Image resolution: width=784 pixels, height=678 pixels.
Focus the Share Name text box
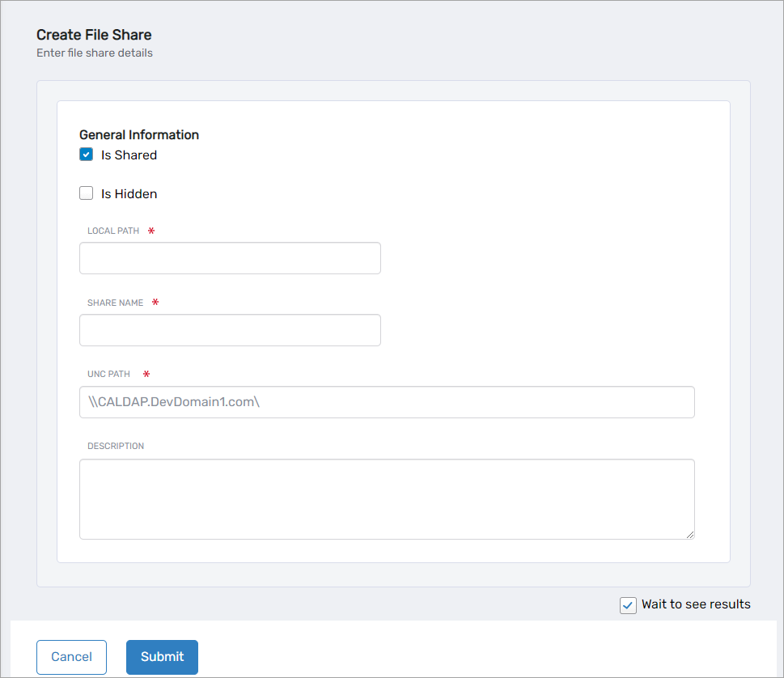(230, 330)
